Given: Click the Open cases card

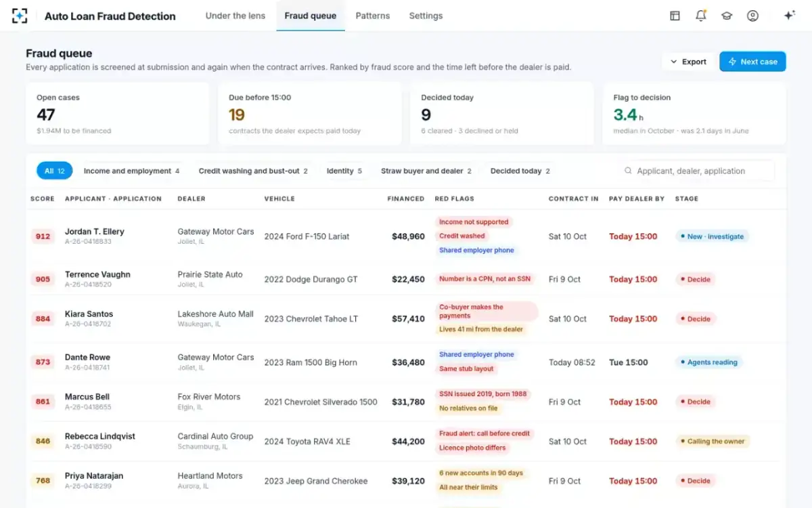Looking at the screenshot, I should click(x=118, y=114).
